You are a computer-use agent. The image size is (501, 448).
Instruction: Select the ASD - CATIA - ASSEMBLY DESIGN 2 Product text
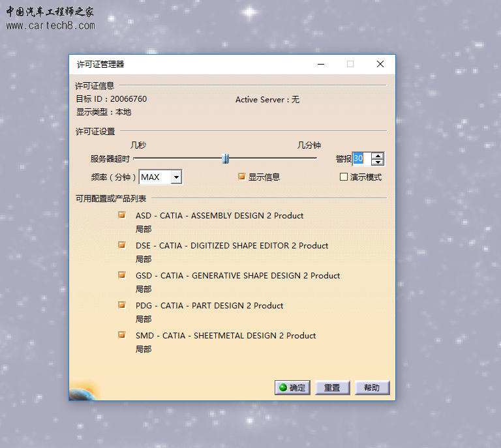pyautogui.click(x=219, y=216)
